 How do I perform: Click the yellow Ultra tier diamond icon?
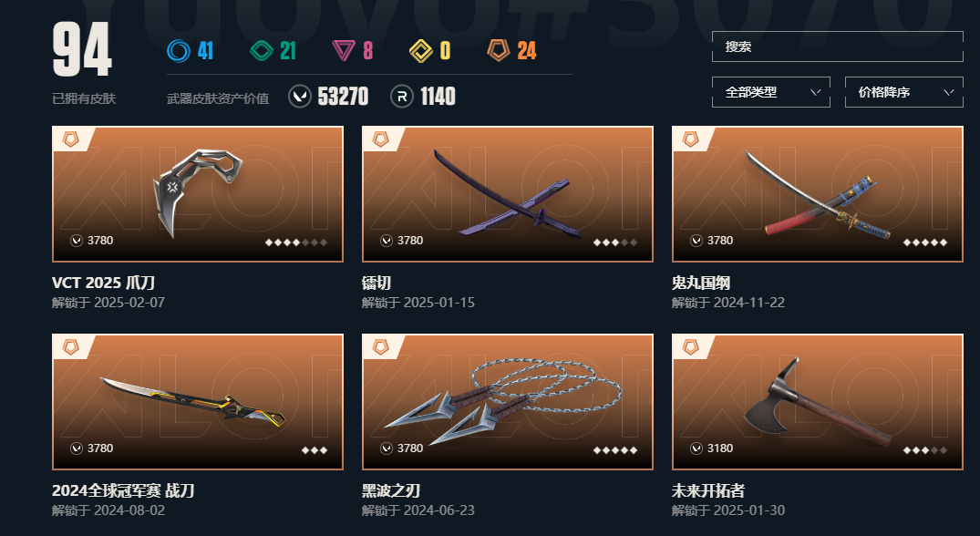(x=420, y=51)
